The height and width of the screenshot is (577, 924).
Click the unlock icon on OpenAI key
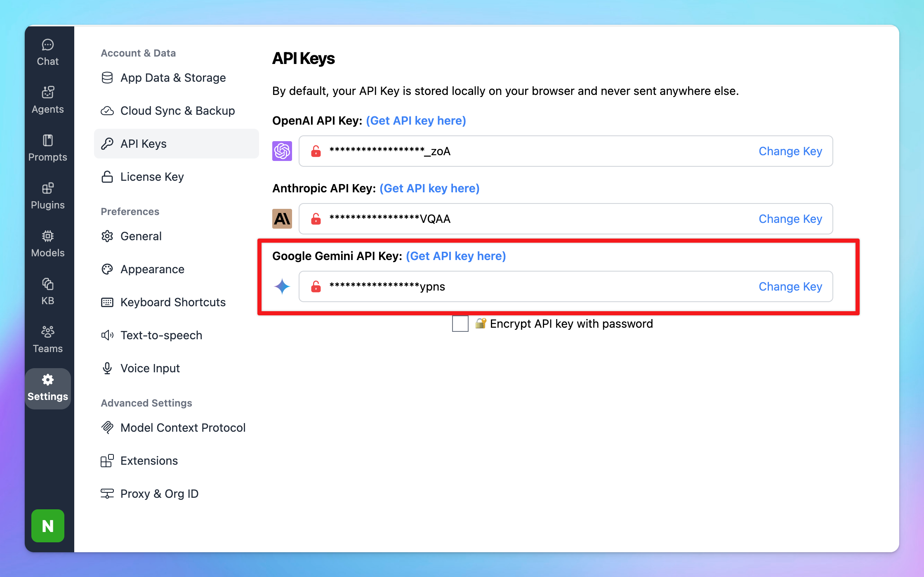[316, 151]
